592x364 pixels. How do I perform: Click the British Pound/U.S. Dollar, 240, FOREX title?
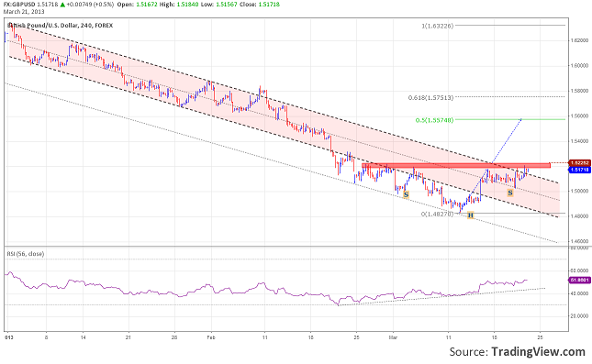click(61, 26)
